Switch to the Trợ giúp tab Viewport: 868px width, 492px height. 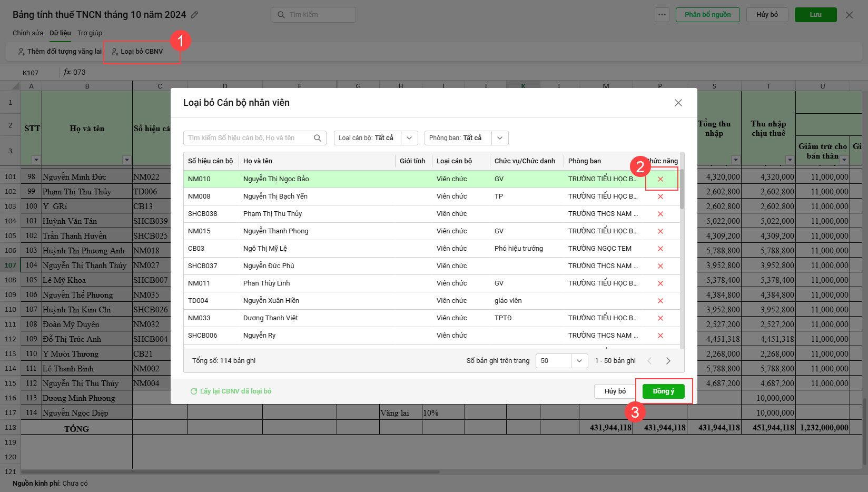point(90,33)
